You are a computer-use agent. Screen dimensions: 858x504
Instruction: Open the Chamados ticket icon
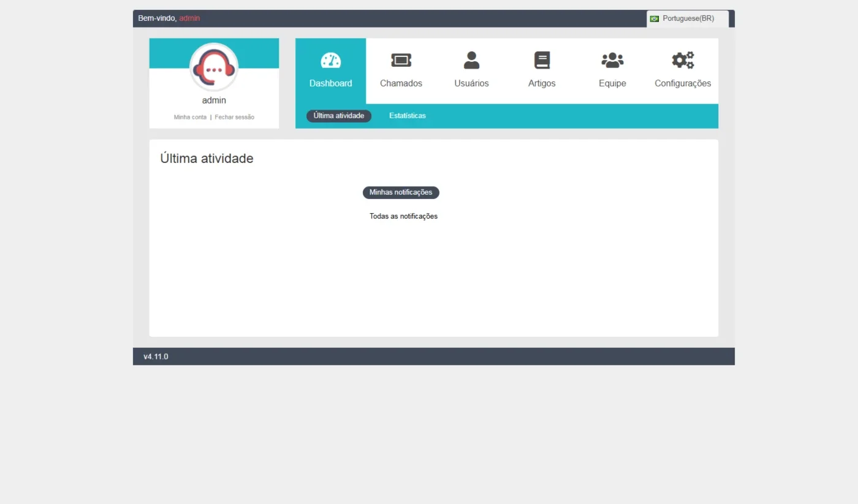(x=401, y=60)
